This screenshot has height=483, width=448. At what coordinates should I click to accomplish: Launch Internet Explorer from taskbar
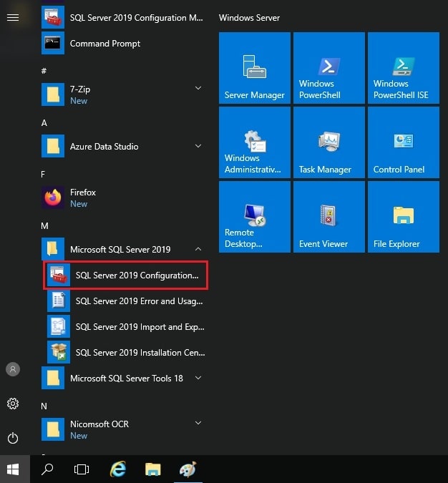[118, 469]
